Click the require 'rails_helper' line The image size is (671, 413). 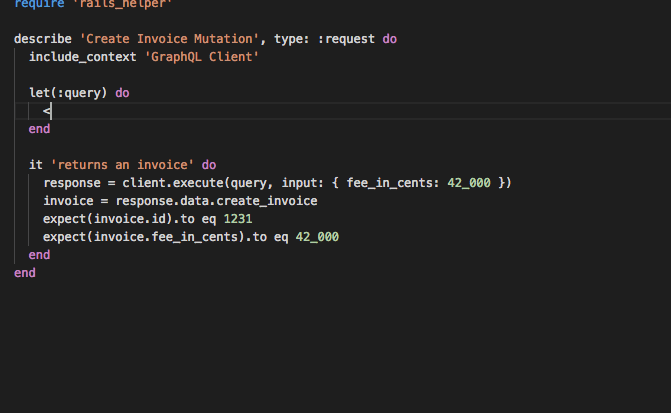tap(93, 4)
